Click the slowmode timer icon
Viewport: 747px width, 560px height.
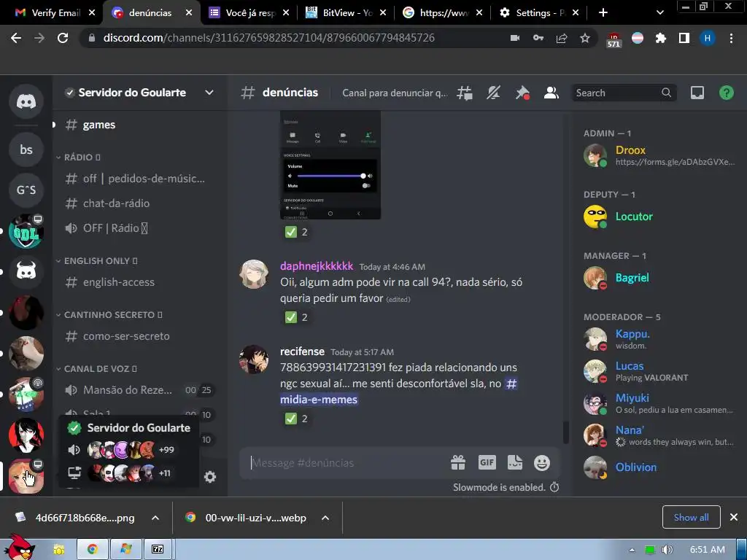click(554, 487)
